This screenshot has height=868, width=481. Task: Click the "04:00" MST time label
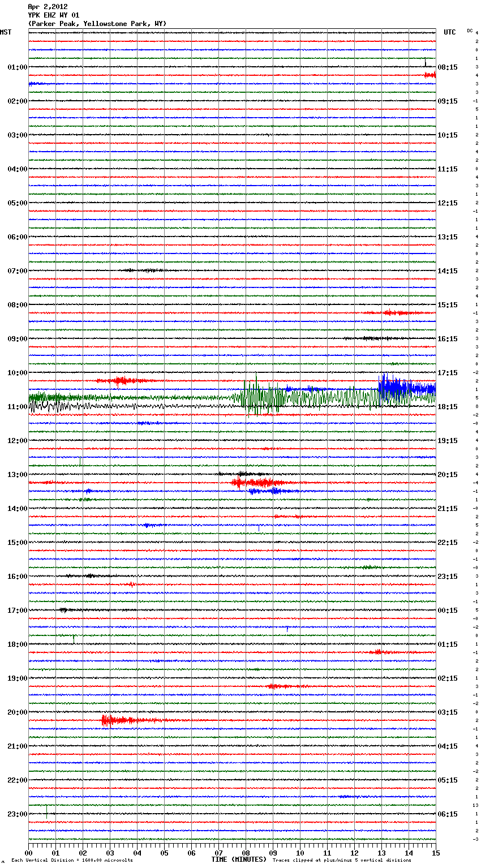[18, 169]
